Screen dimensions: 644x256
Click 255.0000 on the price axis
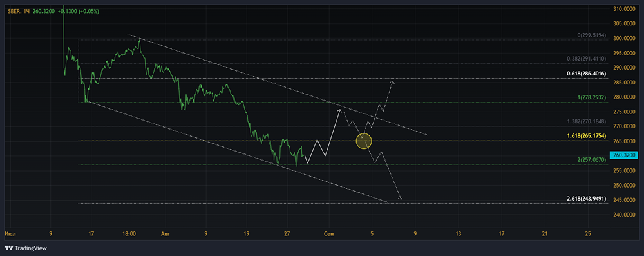(x=624, y=170)
